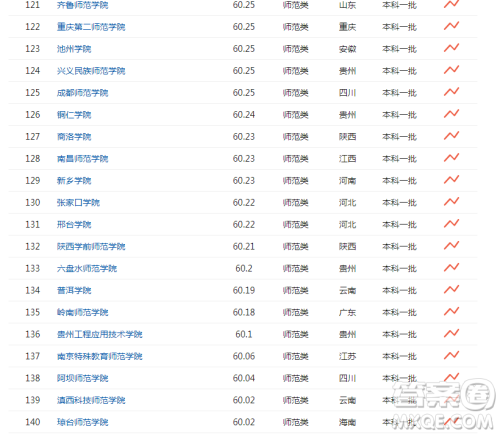
Task: Click the 河南 province cell
Action: click(347, 181)
